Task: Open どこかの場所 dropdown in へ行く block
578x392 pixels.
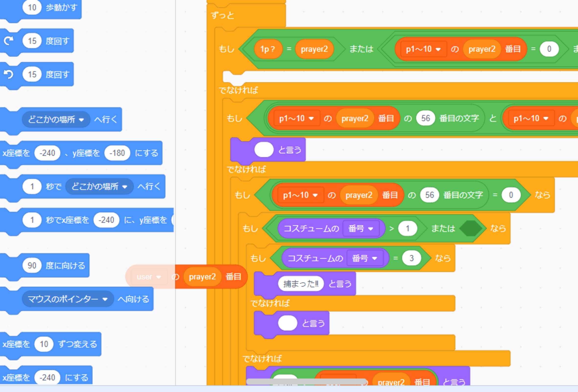Action: (56, 120)
